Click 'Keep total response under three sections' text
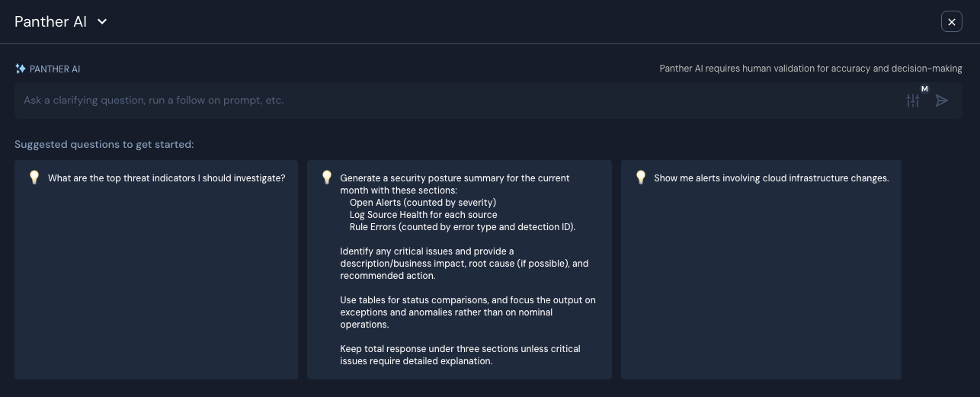This screenshot has width=980, height=397. [460, 355]
